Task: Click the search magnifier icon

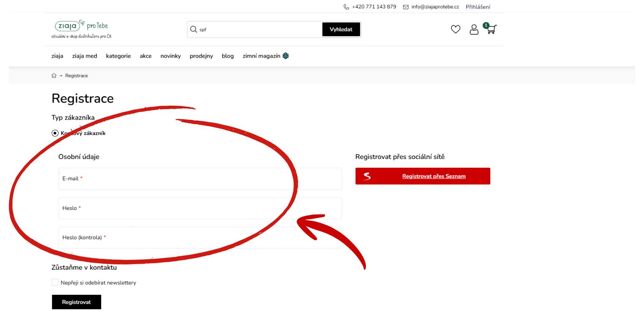Action: point(194,29)
